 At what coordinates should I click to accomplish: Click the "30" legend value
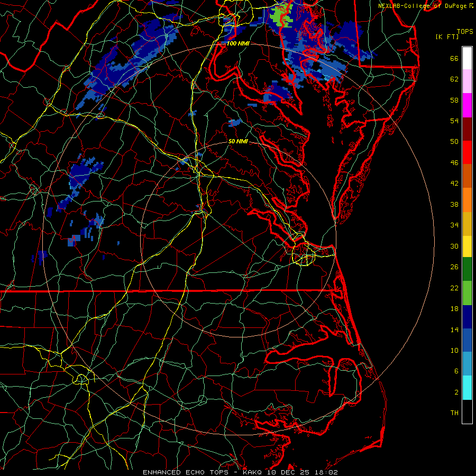pyautogui.click(x=454, y=246)
